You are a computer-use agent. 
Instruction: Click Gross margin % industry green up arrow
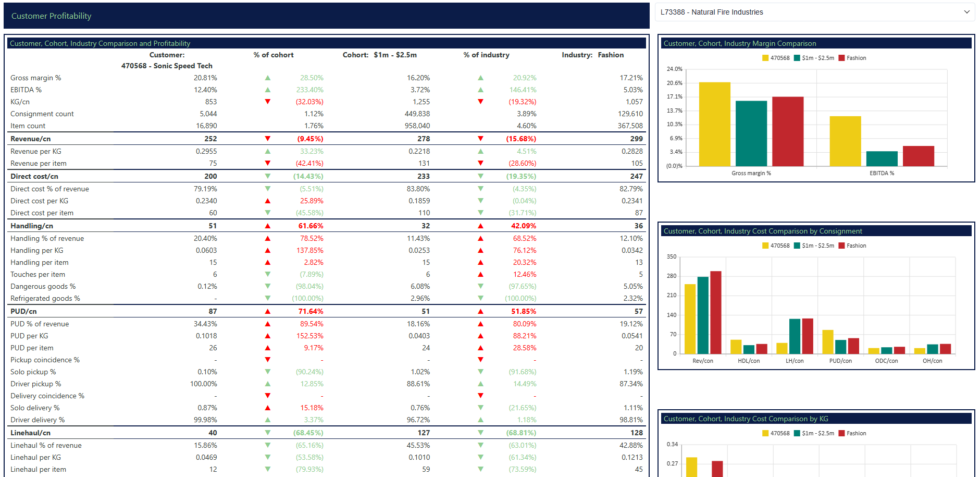click(480, 78)
